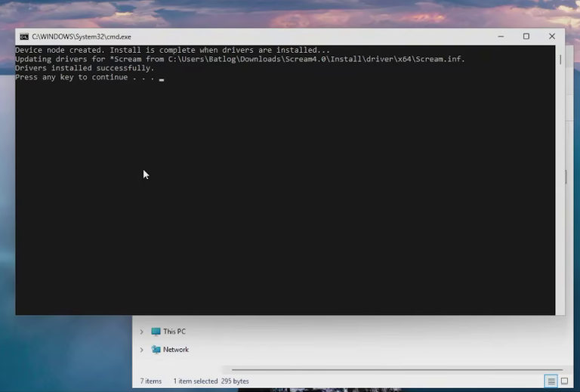Click the cmd.exe title bar icon
The image size is (580, 392).
(24, 36)
